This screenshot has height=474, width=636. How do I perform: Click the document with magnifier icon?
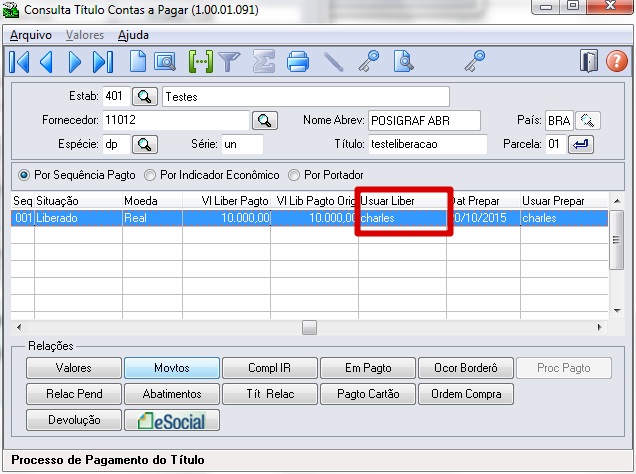pos(403,62)
